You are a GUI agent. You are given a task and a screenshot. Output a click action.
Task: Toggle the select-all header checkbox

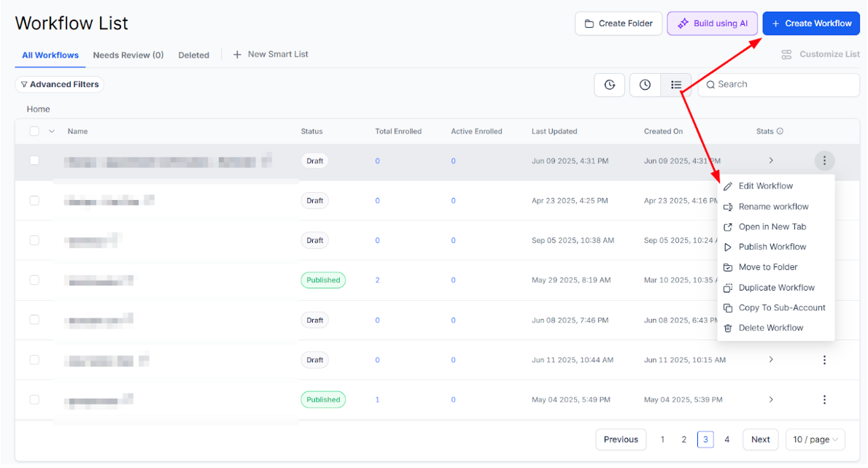click(x=34, y=131)
